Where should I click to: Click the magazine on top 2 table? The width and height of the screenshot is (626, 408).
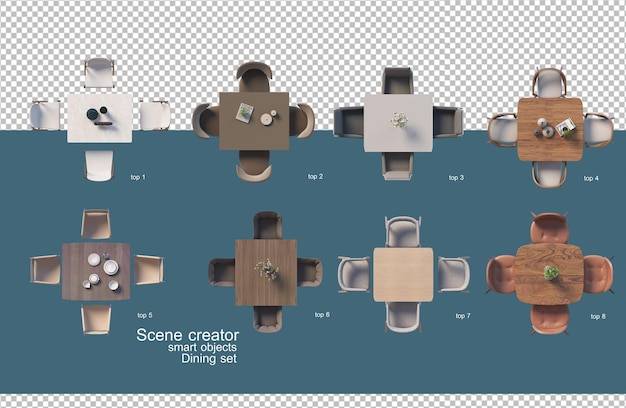click(x=244, y=113)
